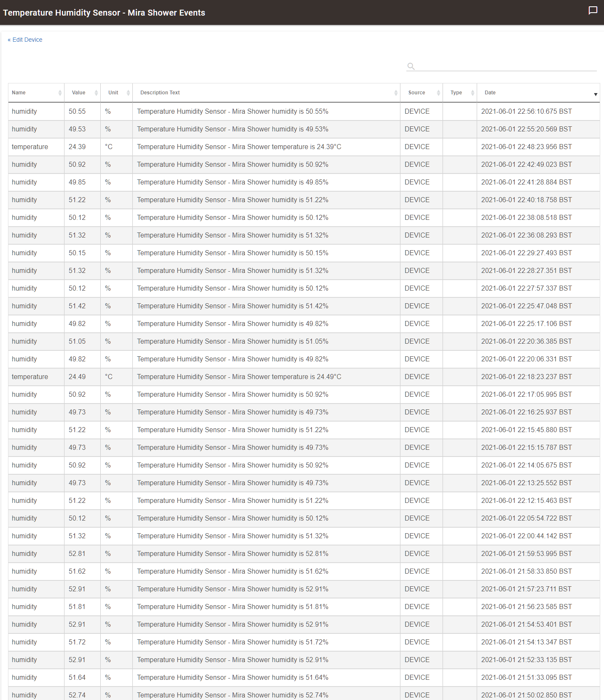The image size is (604, 700).
Task: Select value 50.55 in first row
Action: (x=77, y=112)
